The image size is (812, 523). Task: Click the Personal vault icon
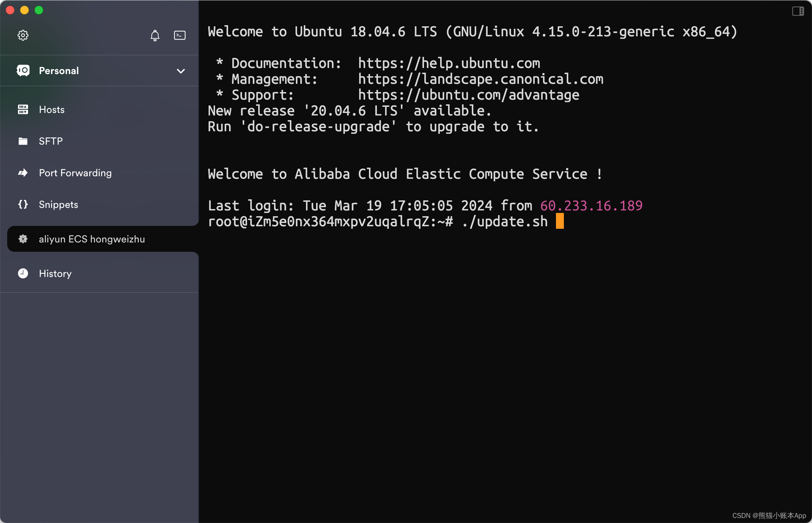point(23,71)
